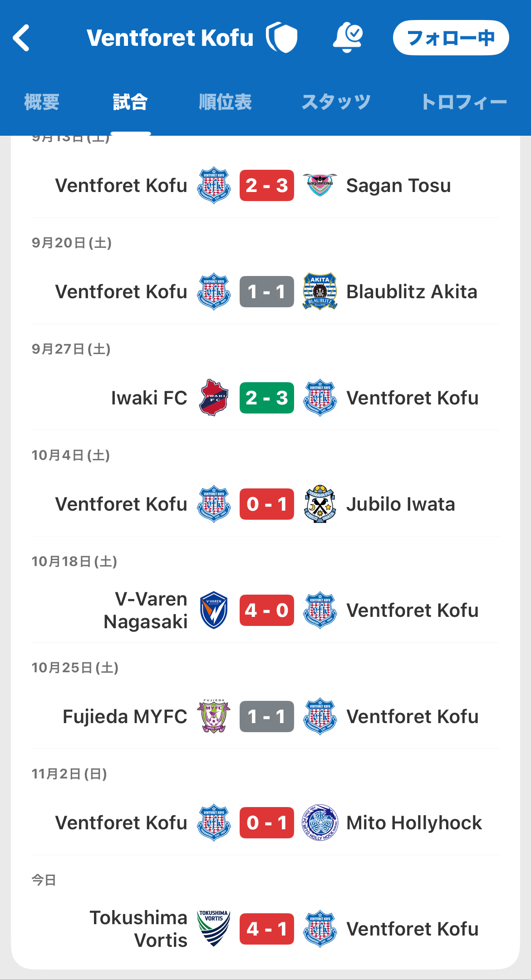Tap the Blaublitz Akita team name
531x980 pixels.
point(412,291)
